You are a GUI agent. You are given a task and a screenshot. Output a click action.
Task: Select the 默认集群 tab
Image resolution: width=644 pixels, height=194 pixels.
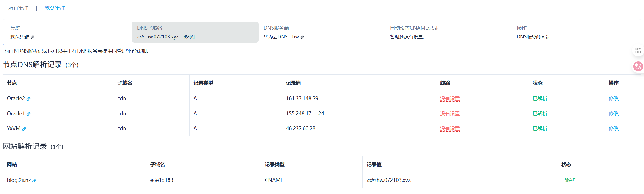click(55, 8)
